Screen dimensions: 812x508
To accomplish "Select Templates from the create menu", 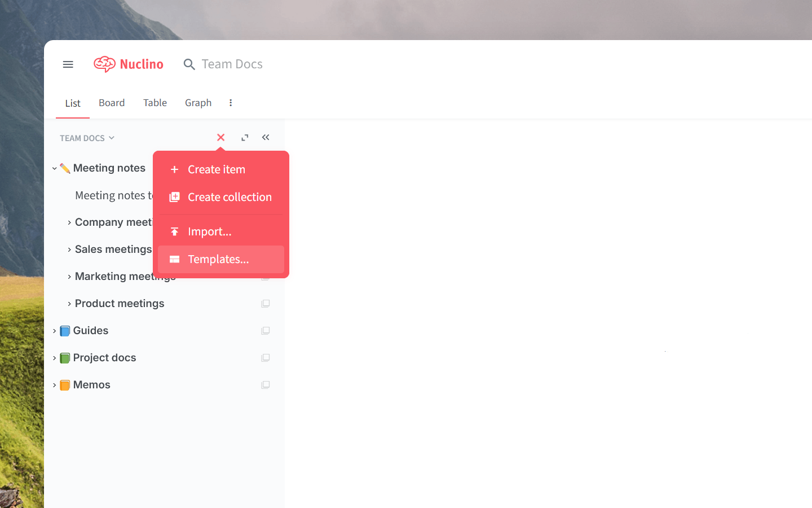I will [219, 259].
